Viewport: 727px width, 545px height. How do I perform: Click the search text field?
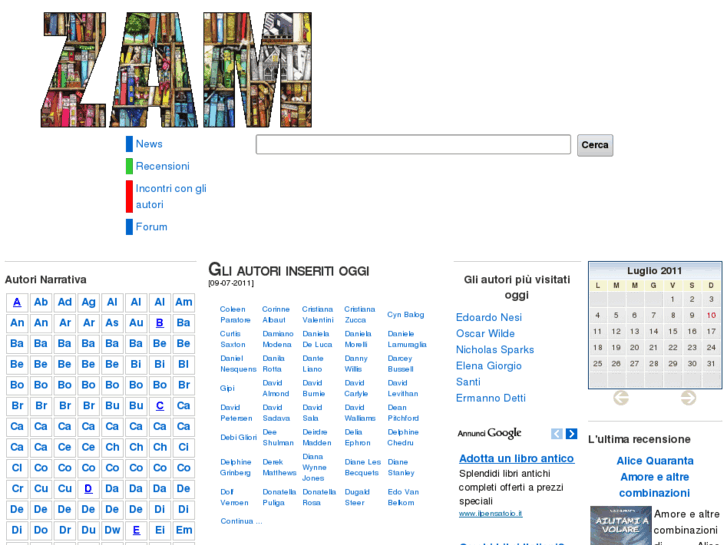[x=413, y=144]
